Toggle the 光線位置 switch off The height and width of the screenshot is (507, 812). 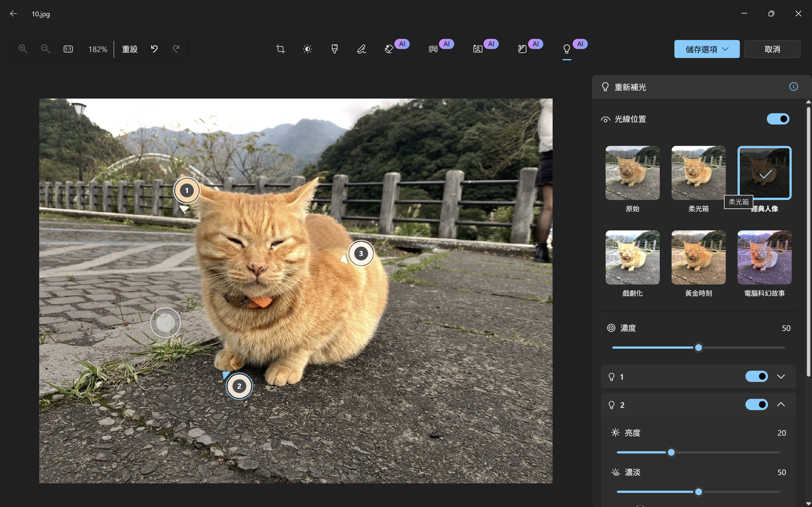[x=778, y=119]
